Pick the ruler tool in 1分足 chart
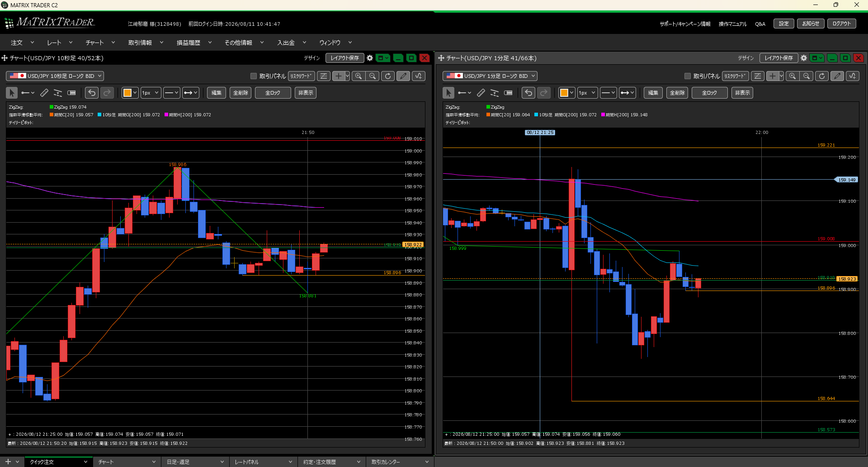 (x=481, y=93)
